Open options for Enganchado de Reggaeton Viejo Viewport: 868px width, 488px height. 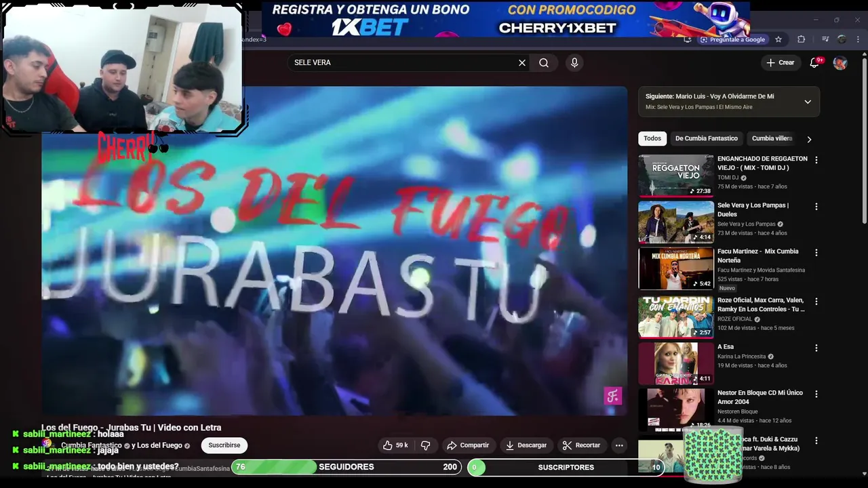coord(816,160)
